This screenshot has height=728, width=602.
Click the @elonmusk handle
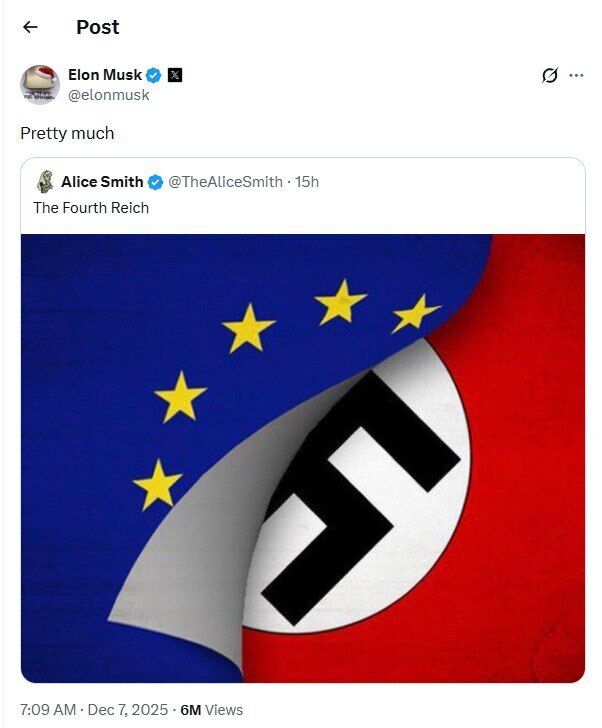click(108, 95)
